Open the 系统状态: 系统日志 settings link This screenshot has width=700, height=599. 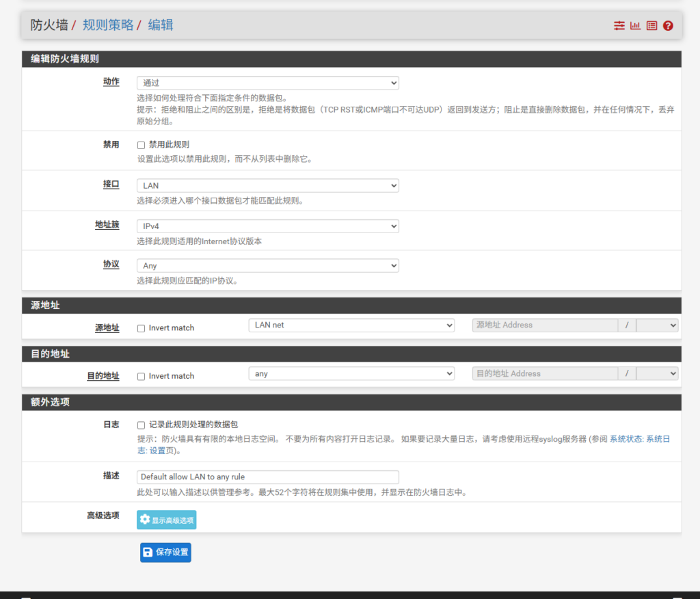point(639,439)
